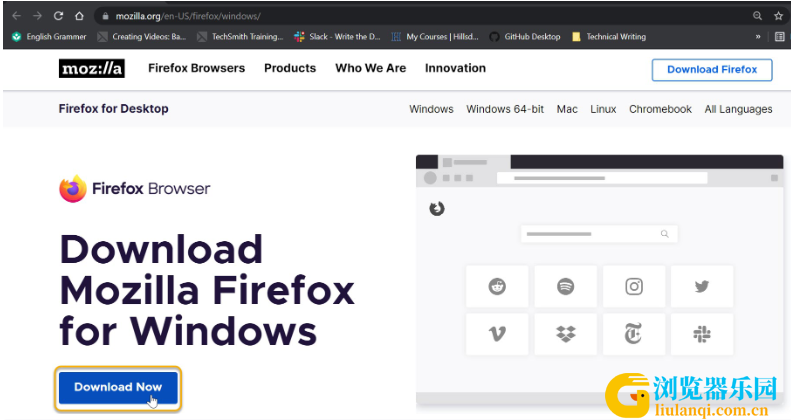Viewport: 791px width, 420px height.
Task: Open the TechSmith Training bookmark
Action: tap(240, 36)
